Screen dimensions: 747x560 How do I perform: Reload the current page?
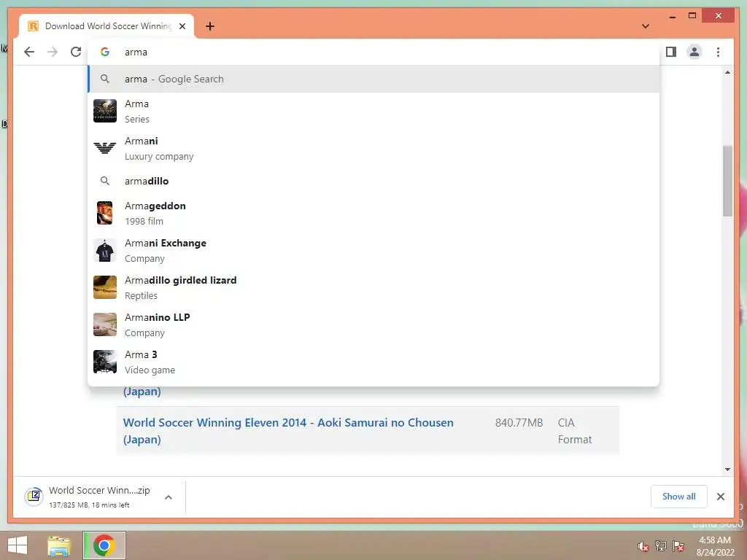click(76, 52)
